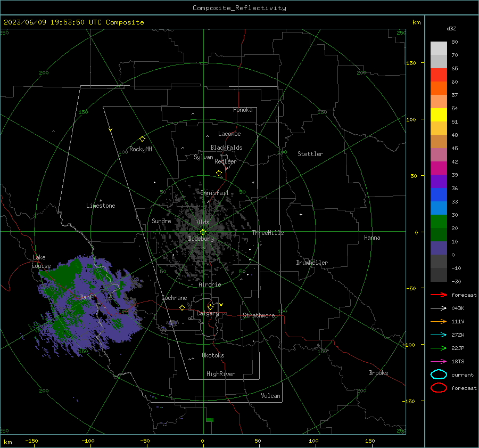Click the yellow radar site marker at Didsbury
The image size is (479, 448).
tap(203, 232)
